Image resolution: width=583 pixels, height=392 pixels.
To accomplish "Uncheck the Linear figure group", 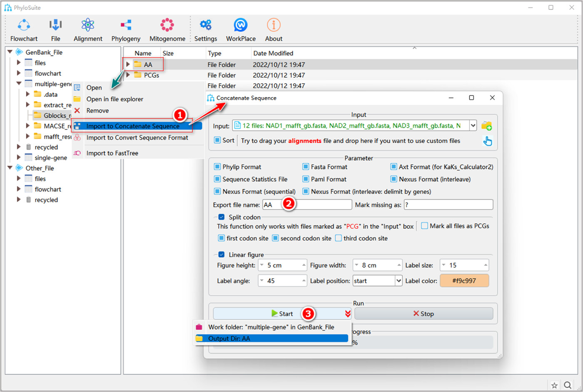I will (x=222, y=255).
